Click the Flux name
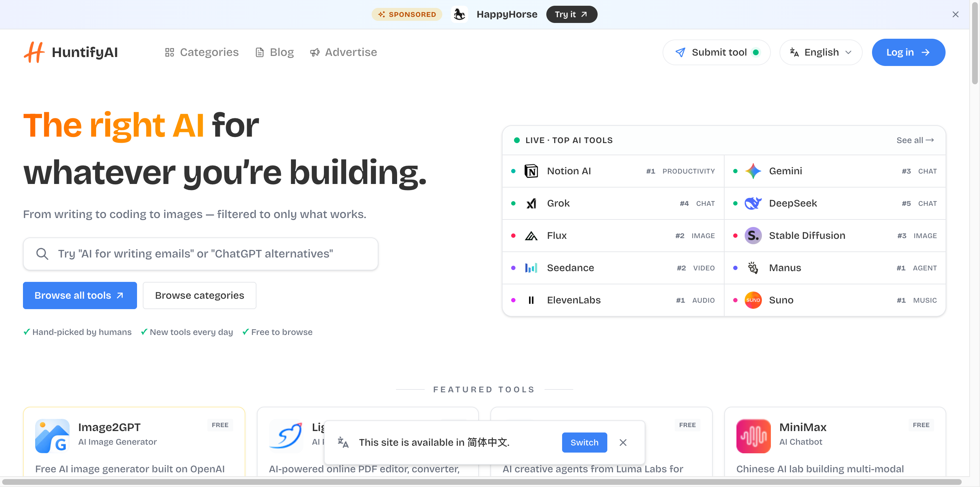 [557, 236]
